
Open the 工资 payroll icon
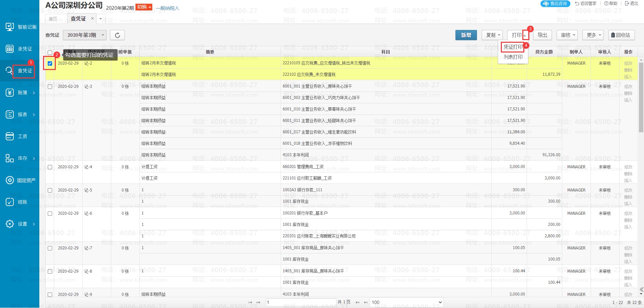pos(10,136)
